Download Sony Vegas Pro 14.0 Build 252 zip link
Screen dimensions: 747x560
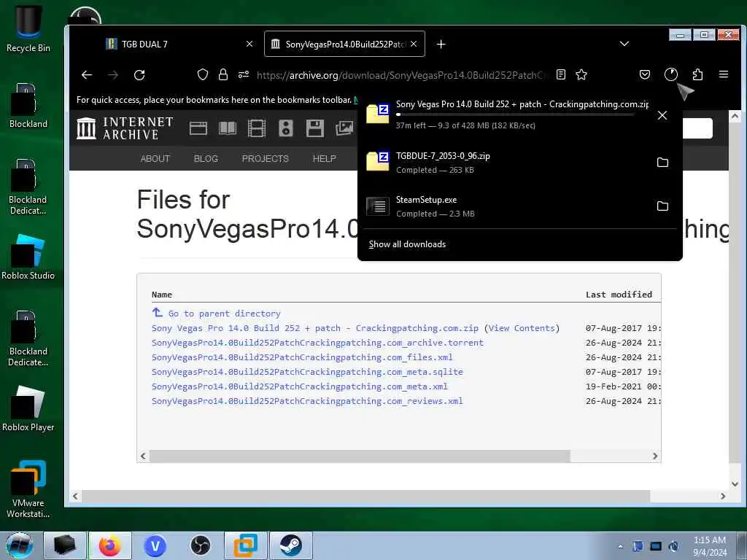point(315,328)
